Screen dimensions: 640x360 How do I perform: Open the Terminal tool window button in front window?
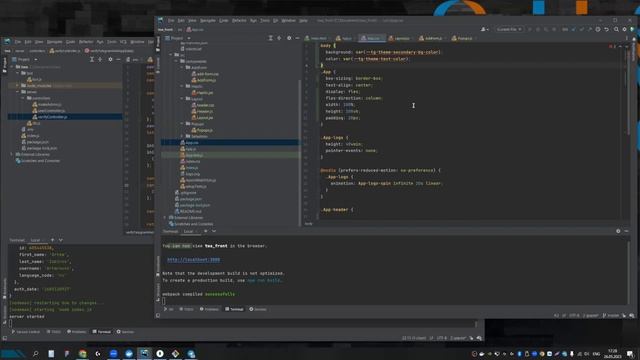click(234, 309)
